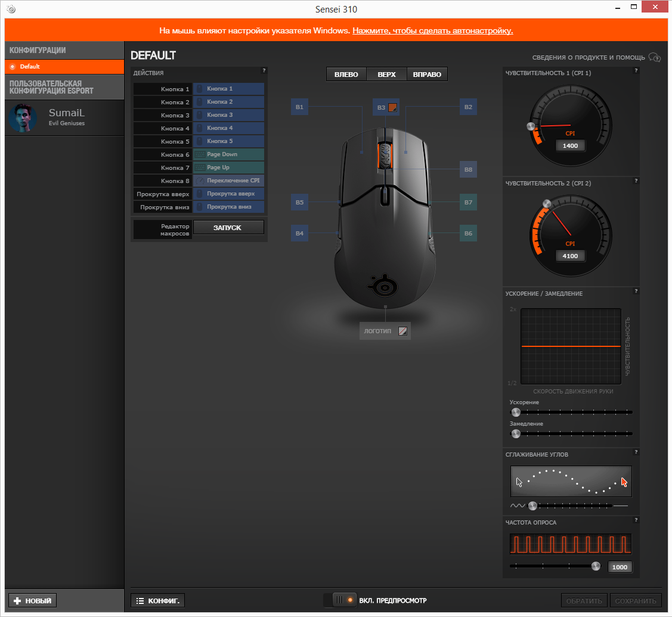Click the Сохранить save button
Screen dimensions: 672x617
(x=636, y=601)
